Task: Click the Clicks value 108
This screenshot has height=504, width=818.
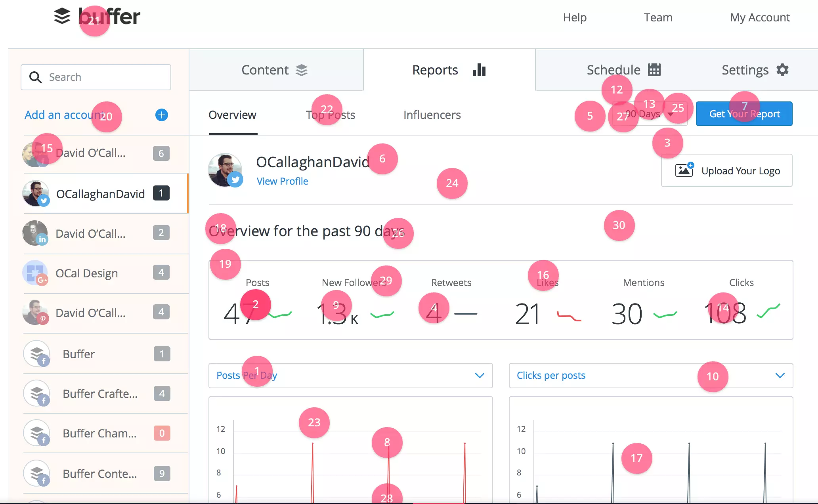Action: click(x=726, y=313)
